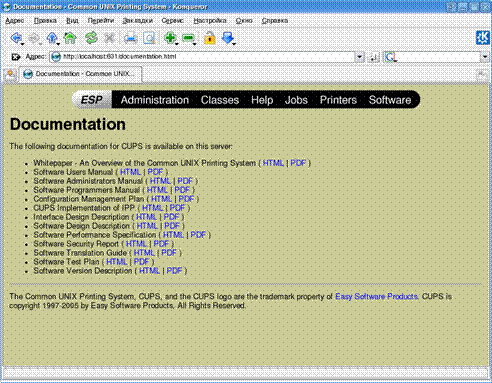This screenshot has height=383, width=492.
Task: Open the Home page icon
Action: point(70,38)
